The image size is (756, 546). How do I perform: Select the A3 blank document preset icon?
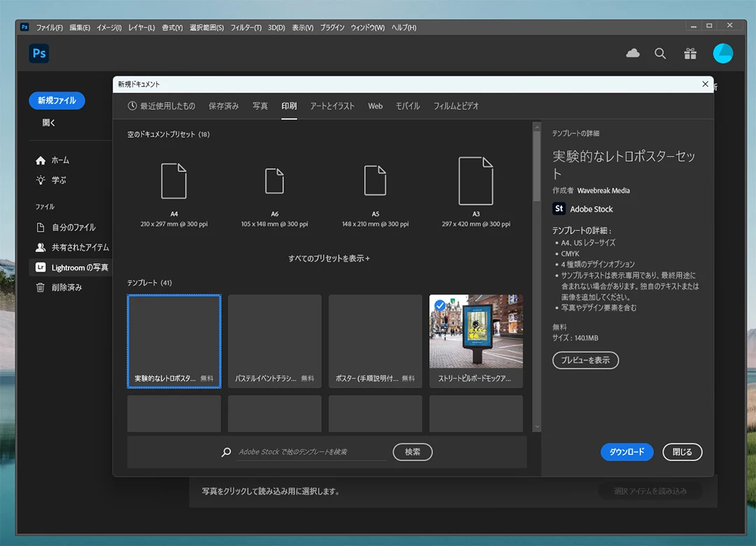point(476,181)
